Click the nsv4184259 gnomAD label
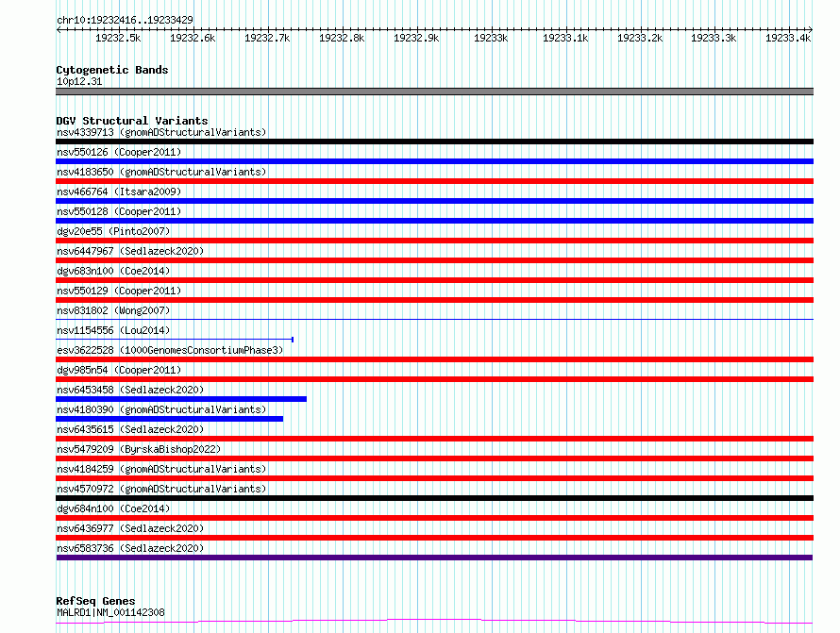 [x=161, y=469]
